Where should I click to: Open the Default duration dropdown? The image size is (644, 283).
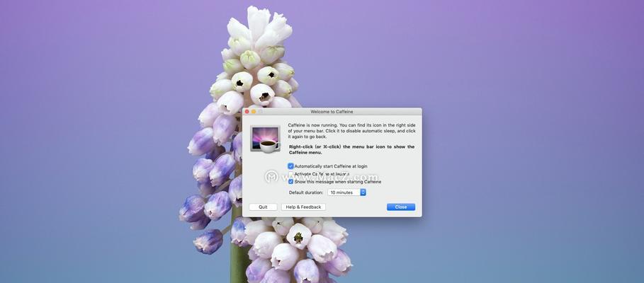[x=346, y=192]
